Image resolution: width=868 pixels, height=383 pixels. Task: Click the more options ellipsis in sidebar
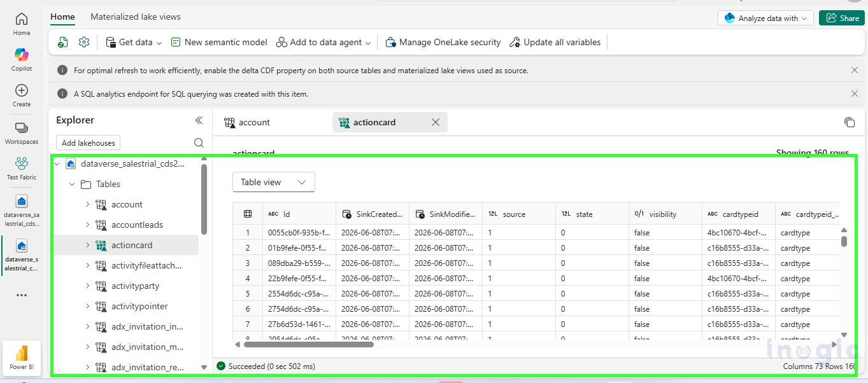pos(22,295)
